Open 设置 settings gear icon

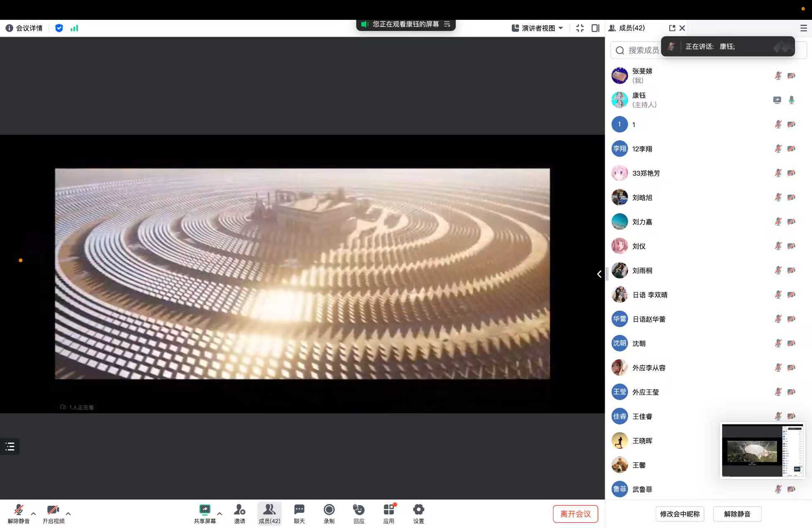tap(418, 510)
